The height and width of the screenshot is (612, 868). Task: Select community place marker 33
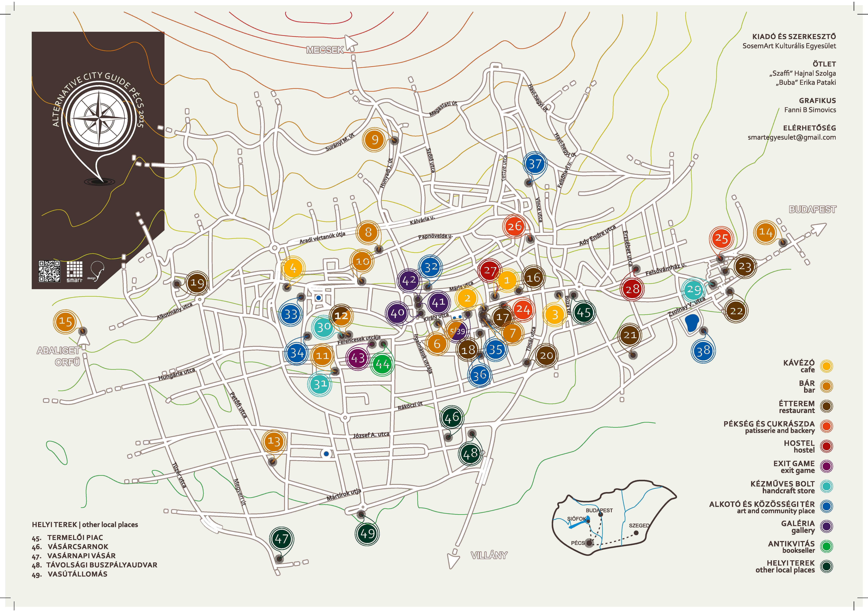click(x=291, y=314)
